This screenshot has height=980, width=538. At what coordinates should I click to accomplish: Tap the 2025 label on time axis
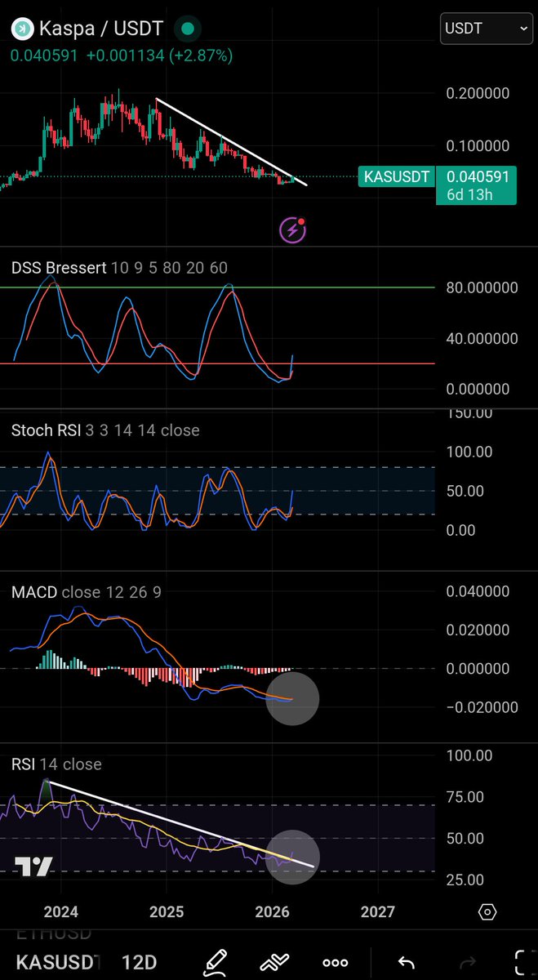(x=167, y=911)
